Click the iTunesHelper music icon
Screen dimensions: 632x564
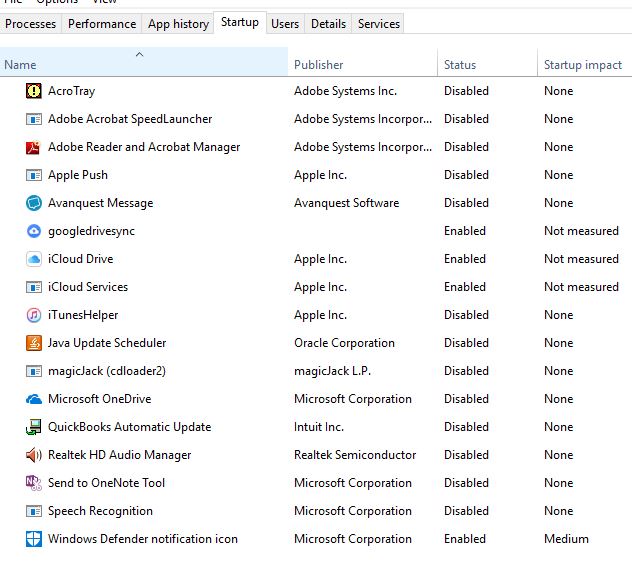[x=33, y=315]
